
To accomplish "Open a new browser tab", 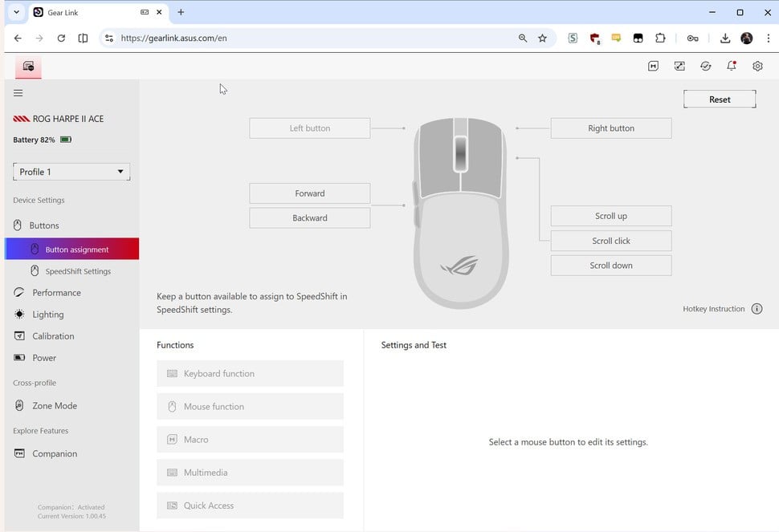I will 181,12.
